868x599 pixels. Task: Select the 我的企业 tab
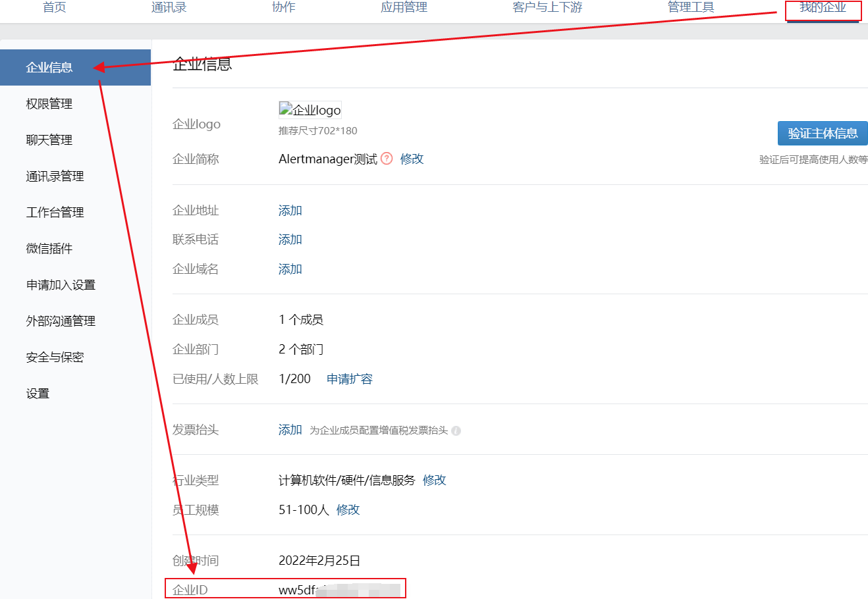coord(823,7)
